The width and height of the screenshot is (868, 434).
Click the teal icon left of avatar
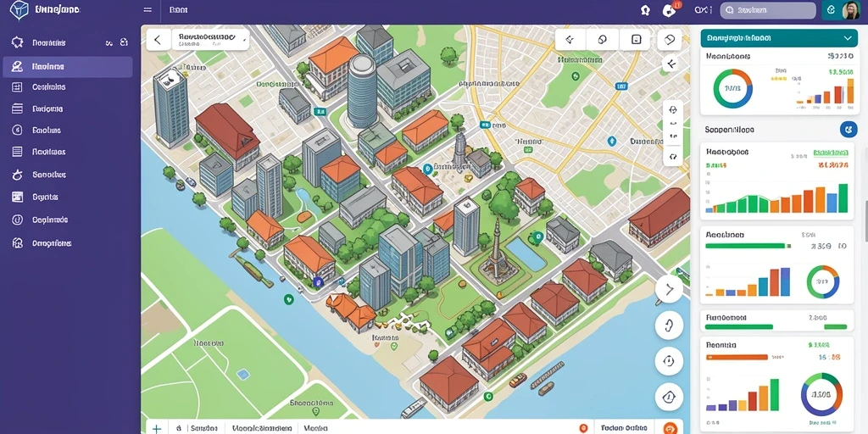point(831,10)
